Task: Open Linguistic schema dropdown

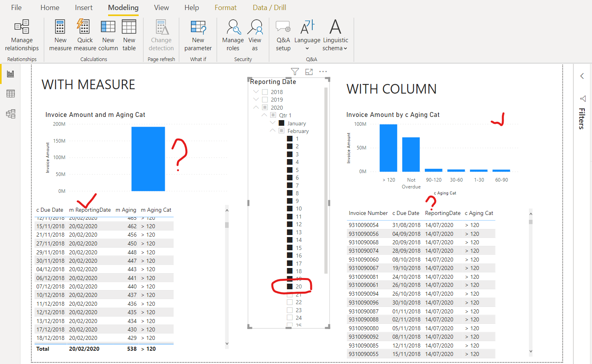Action: coord(335,35)
